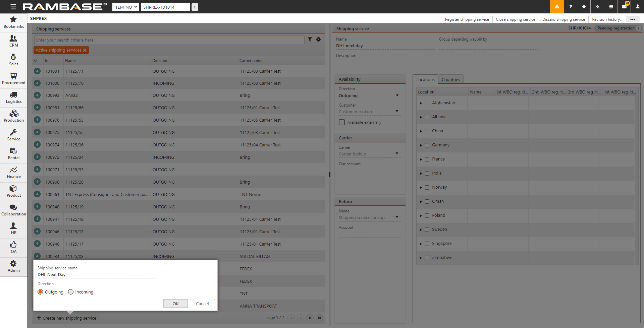Viewport: 644px width, 328px height.
Task: Click the filter funnel icon
Action: click(x=310, y=40)
